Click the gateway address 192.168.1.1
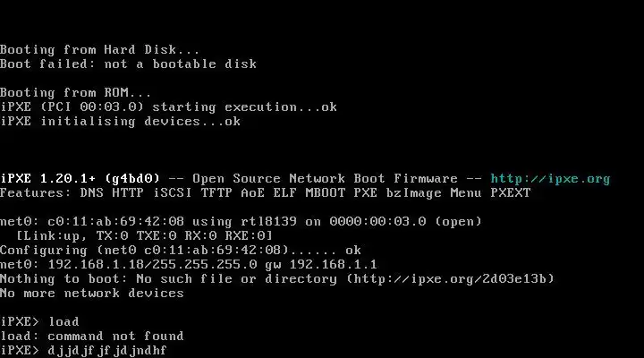 tap(333, 264)
